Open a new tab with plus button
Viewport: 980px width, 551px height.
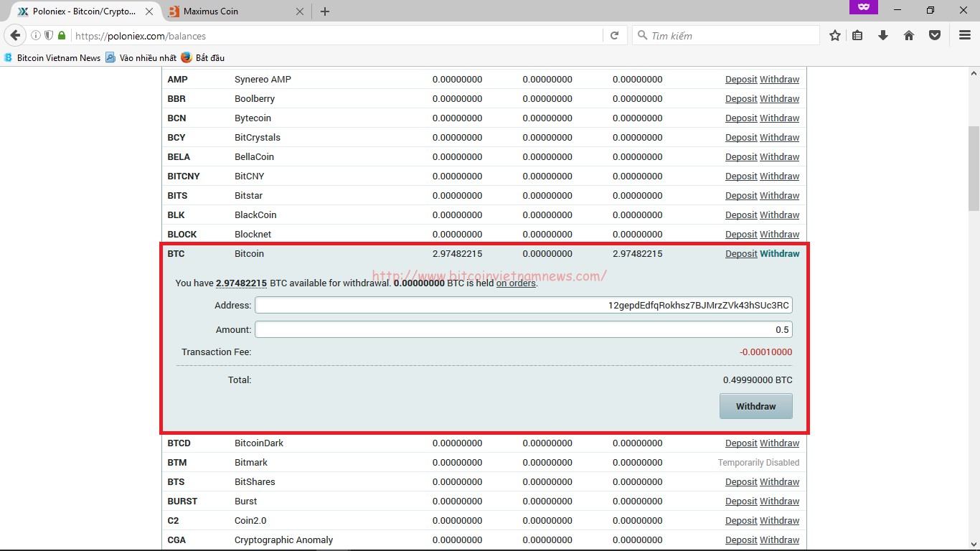tap(325, 11)
